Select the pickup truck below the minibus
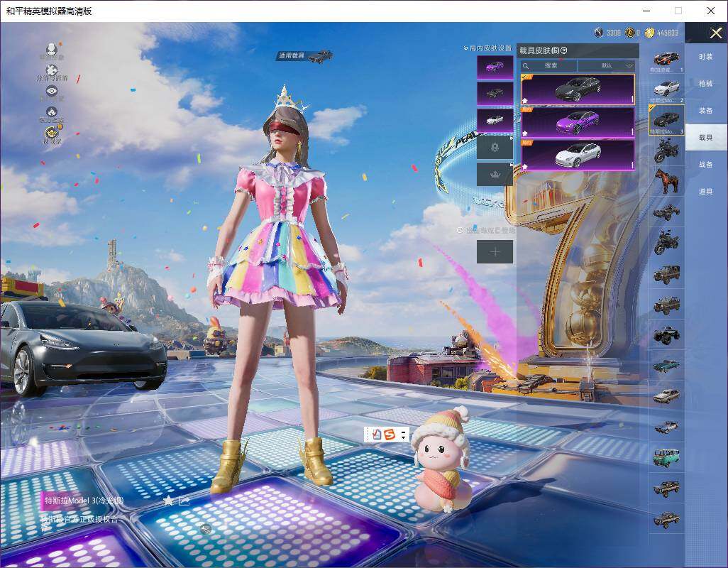This screenshot has height=568, width=728. coord(666,488)
